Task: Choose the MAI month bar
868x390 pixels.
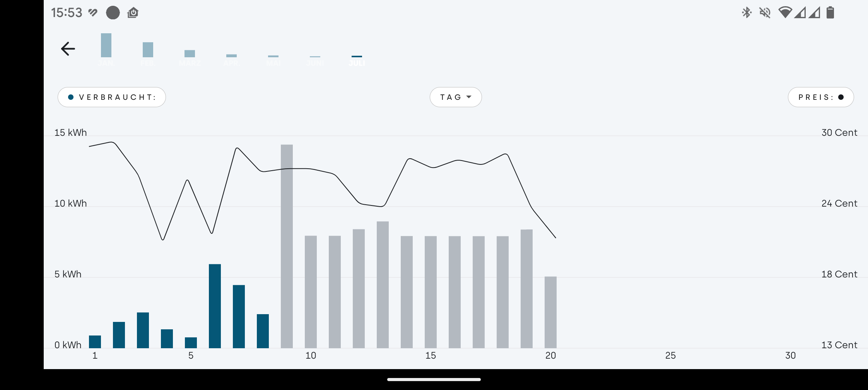Action: tap(273, 61)
